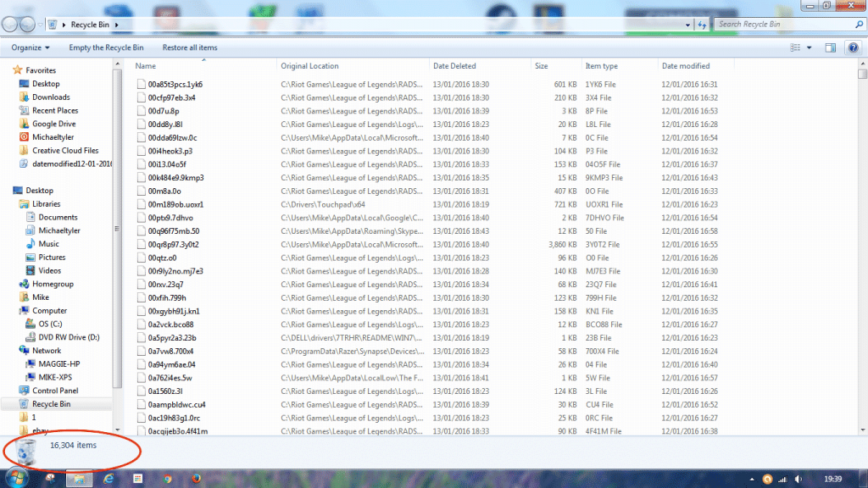Viewport: 868px width, 488px height.
Task: Select the file 00cfp97eb.3x4
Action: [x=171, y=97]
